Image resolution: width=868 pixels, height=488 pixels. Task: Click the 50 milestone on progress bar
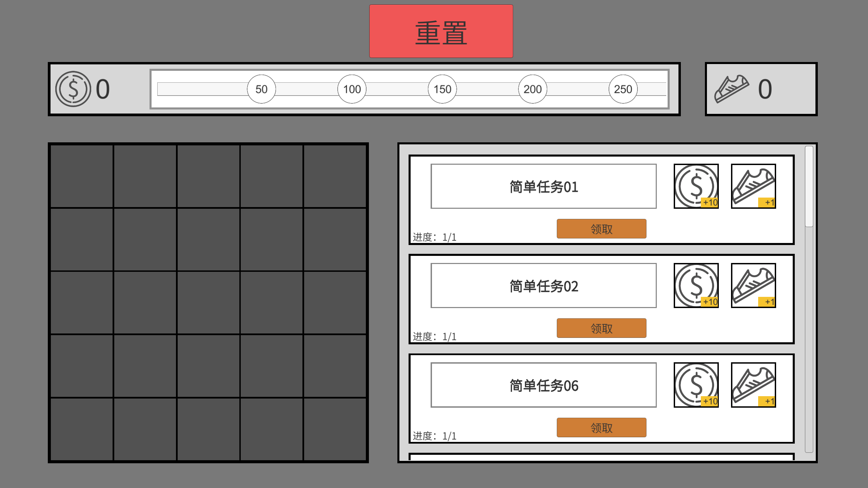261,89
